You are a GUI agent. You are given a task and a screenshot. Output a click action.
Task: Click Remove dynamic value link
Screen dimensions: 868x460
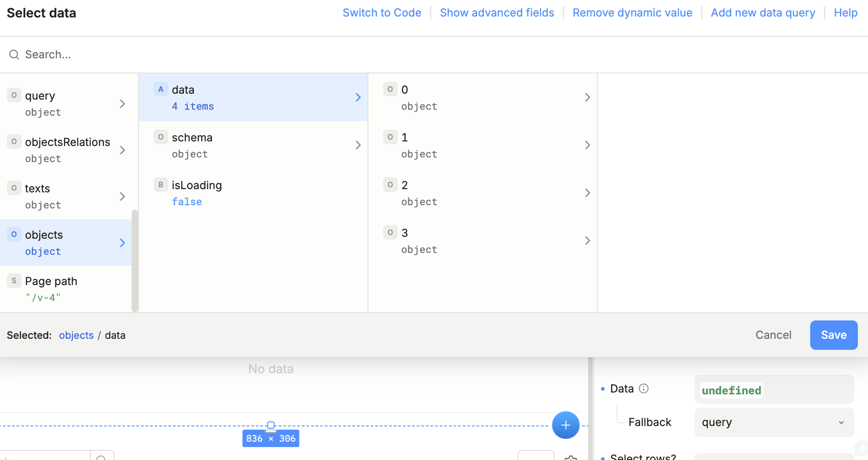(x=632, y=13)
